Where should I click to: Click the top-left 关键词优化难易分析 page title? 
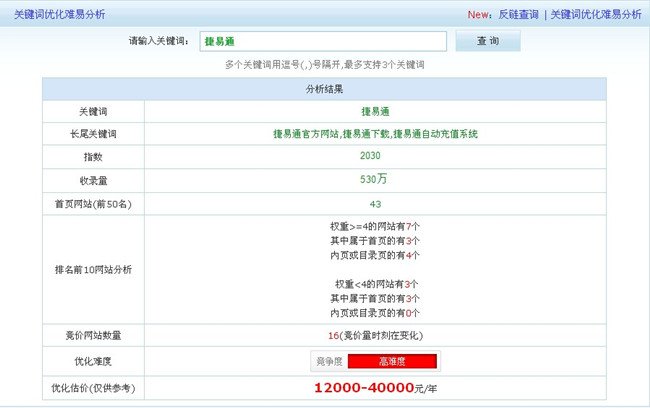point(59,14)
